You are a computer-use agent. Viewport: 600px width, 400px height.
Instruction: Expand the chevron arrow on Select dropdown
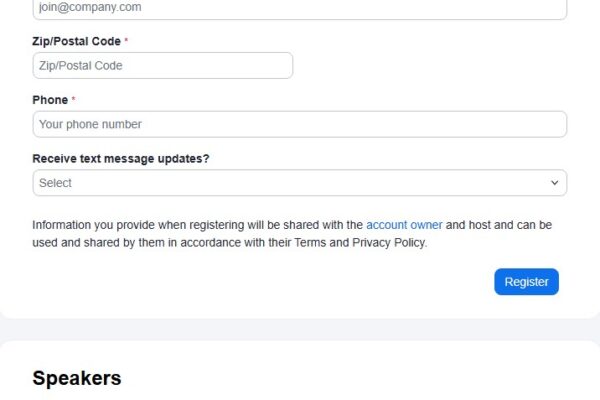(555, 183)
